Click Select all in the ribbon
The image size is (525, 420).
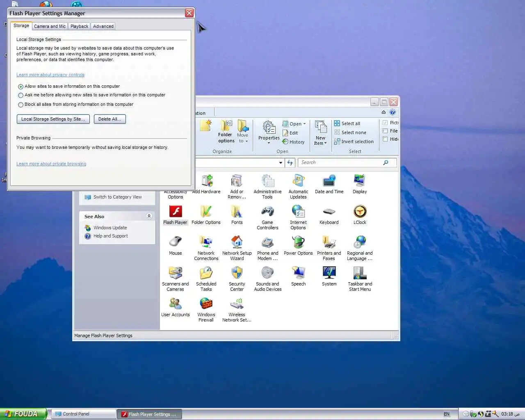point(347,123)
